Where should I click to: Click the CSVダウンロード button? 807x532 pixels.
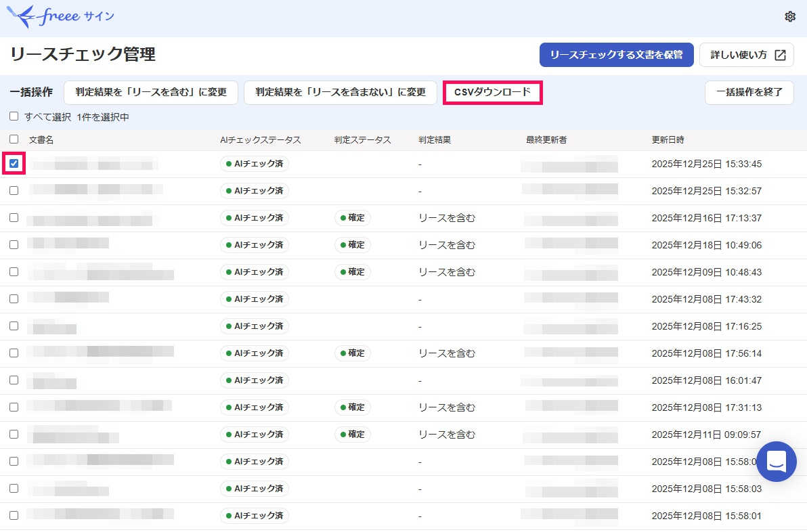point(493,92)
